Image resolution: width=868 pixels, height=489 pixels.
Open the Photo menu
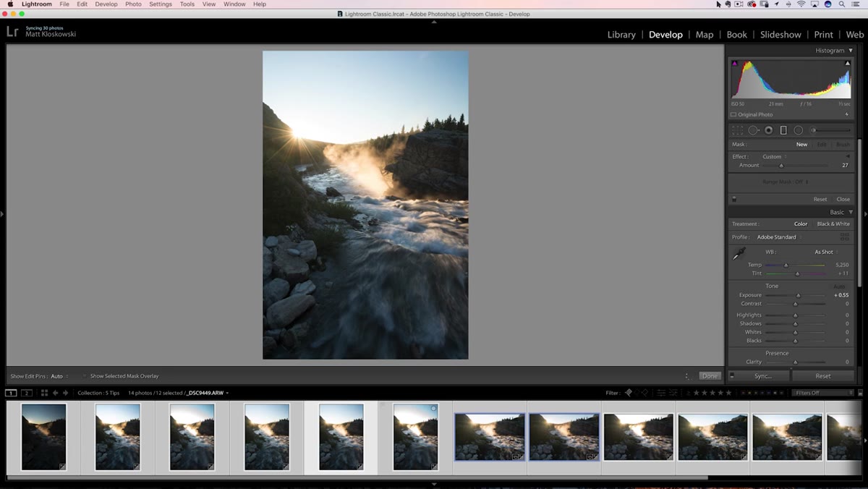(133, 4)
